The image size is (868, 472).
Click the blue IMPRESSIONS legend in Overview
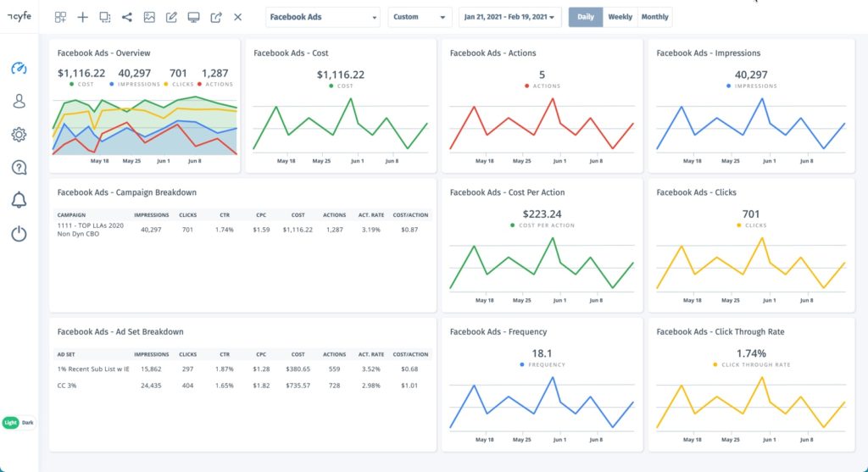pos(135,84)
